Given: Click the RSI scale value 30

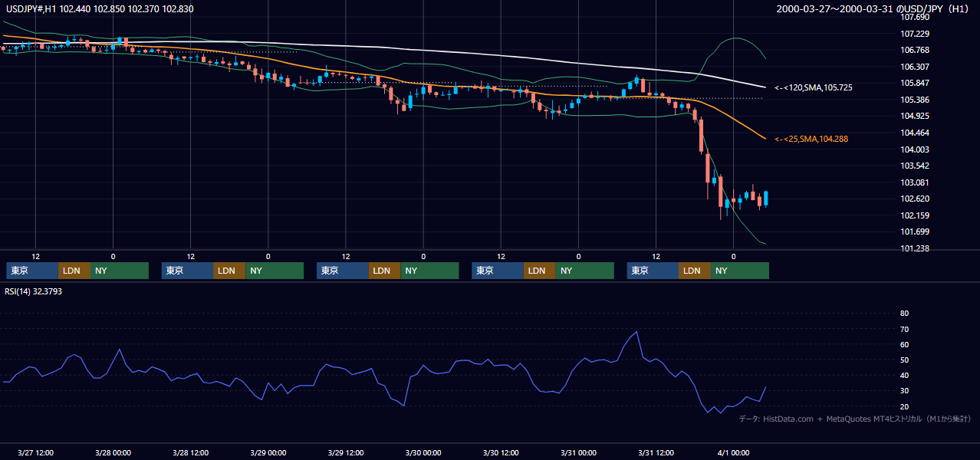Looking at the screenshot, I should click(904, 390).
